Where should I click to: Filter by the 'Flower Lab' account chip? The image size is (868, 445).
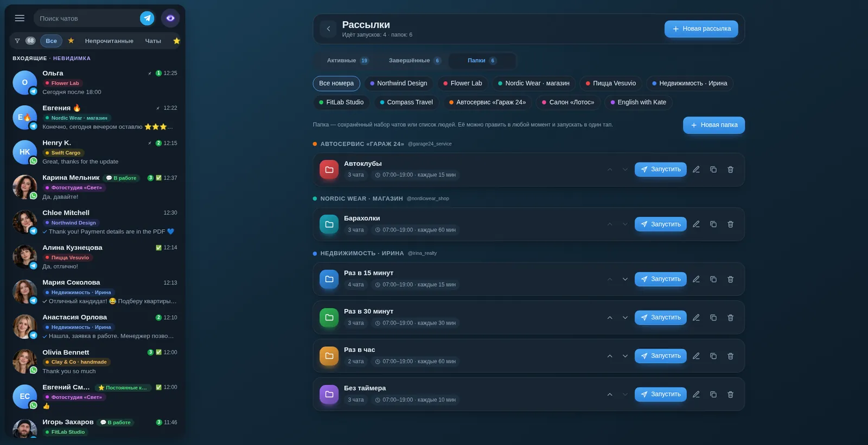463,83
